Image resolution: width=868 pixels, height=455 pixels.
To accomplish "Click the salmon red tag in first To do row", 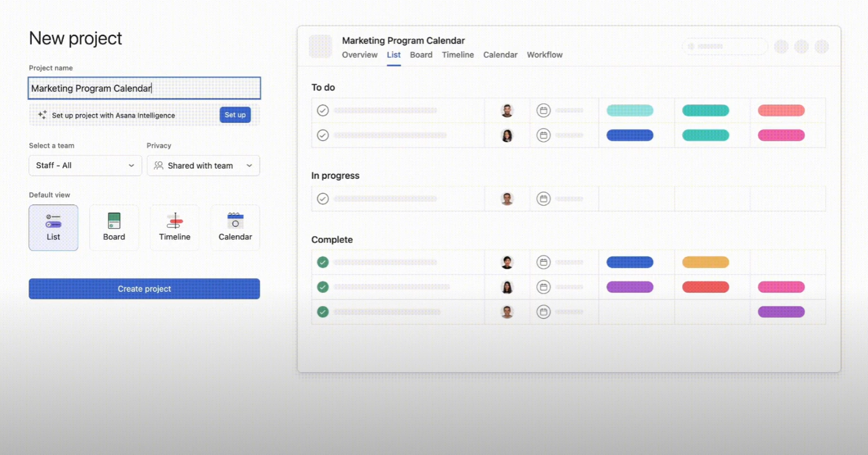I will coord(781,110).
